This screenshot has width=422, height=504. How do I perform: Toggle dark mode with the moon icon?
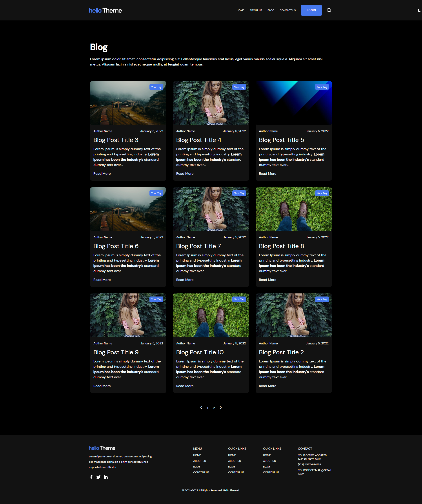419,10
